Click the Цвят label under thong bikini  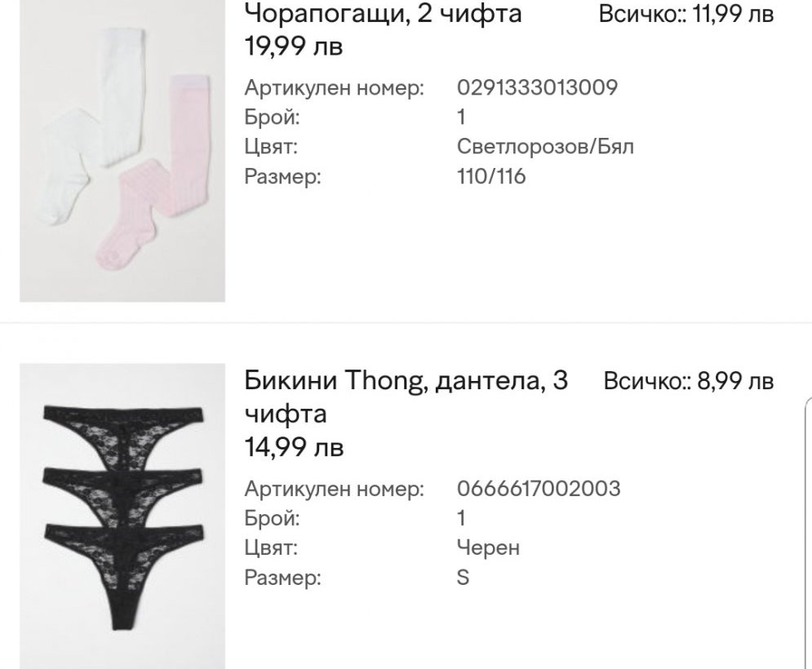[271, 547]
